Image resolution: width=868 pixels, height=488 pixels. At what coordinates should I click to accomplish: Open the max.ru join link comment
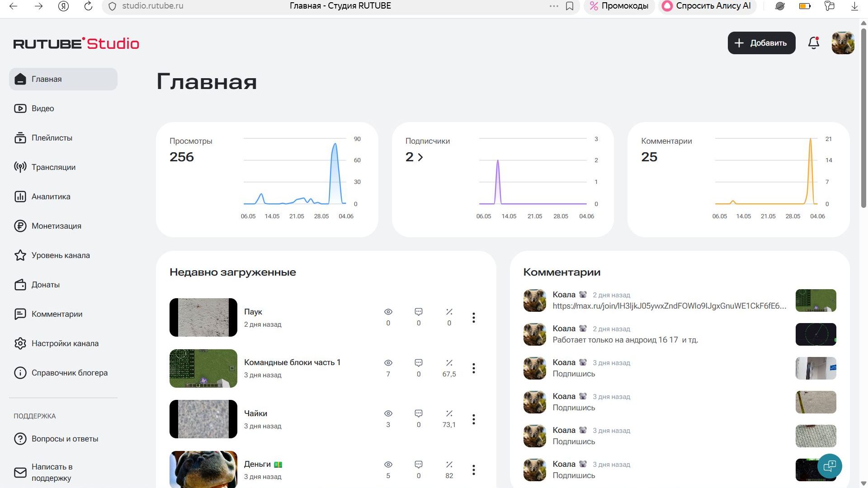[669, 306]
